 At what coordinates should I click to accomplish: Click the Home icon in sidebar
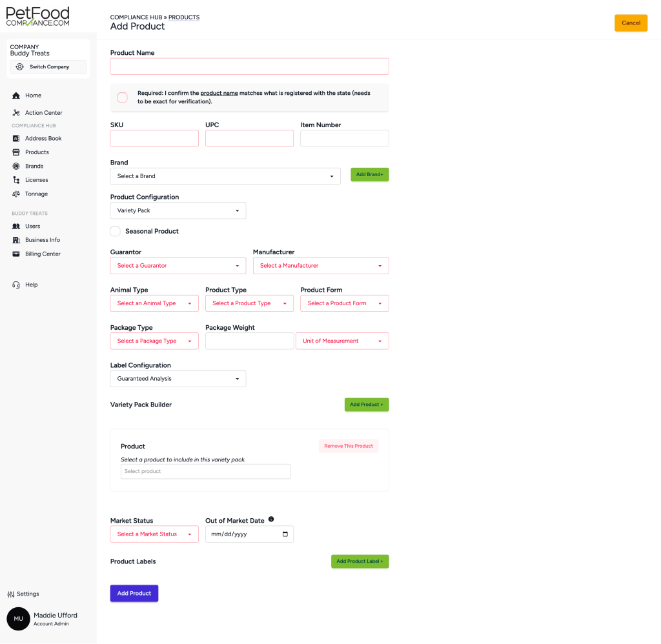tap(16, 96)
